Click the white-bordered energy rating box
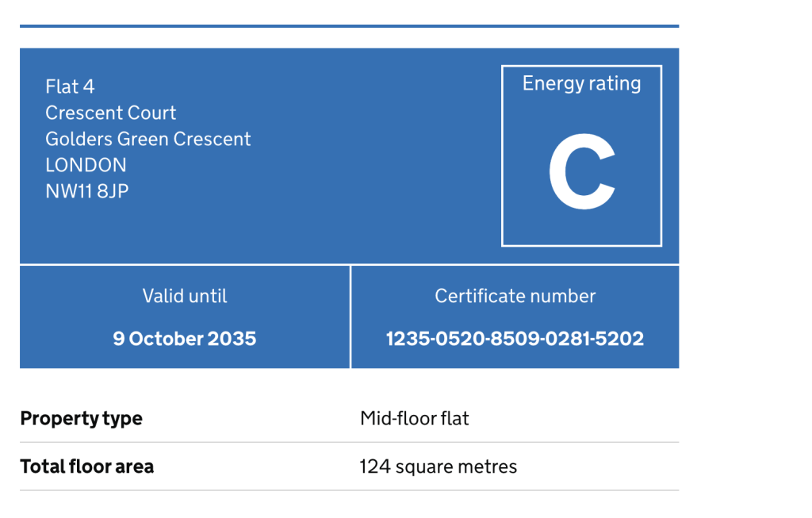This screenshot has width=812, height=518. [x=581, y=155]
